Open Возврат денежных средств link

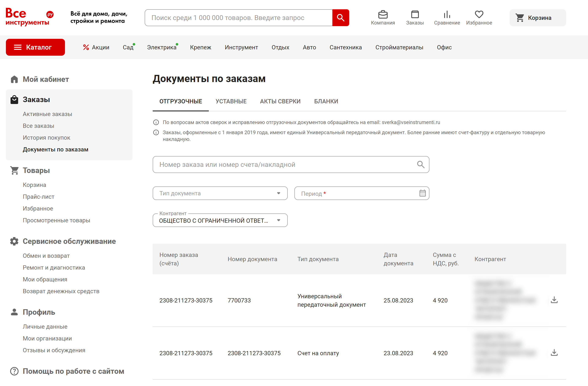61,291
